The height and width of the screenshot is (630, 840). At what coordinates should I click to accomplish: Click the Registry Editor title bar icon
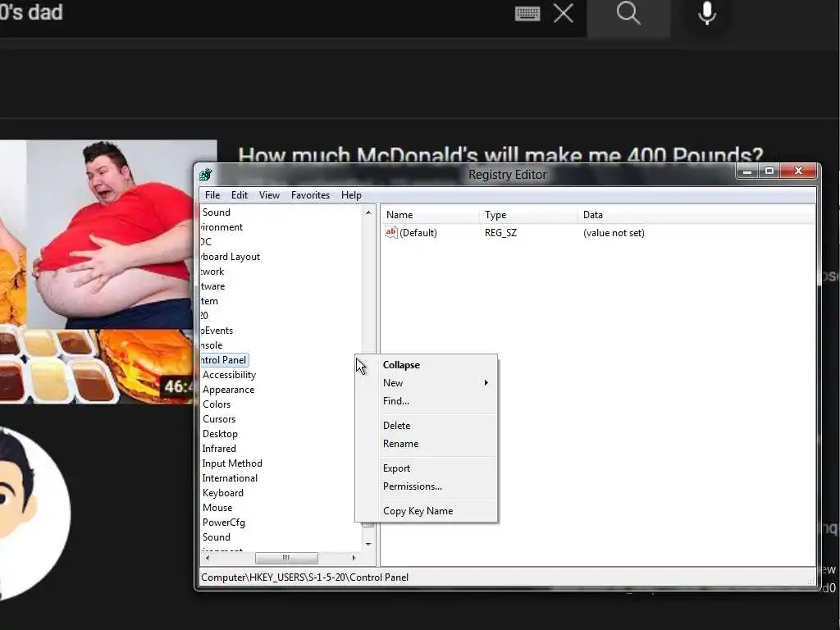click(x=206, y=175)
